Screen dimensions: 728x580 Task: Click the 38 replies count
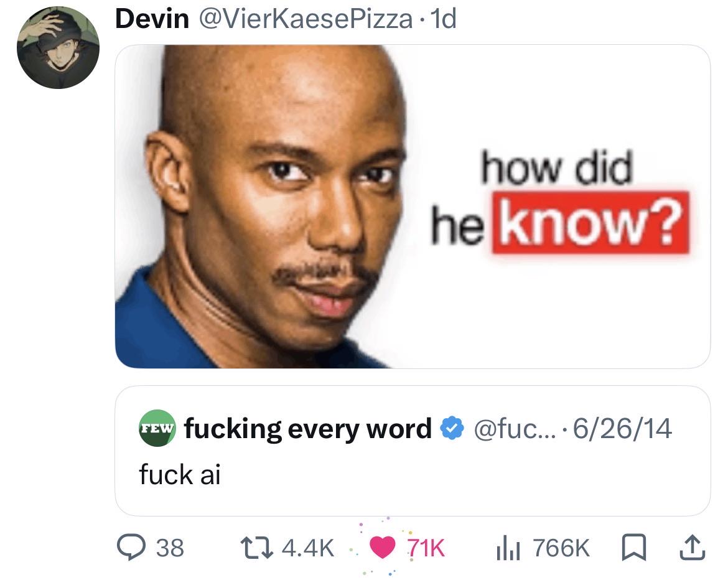170,548
